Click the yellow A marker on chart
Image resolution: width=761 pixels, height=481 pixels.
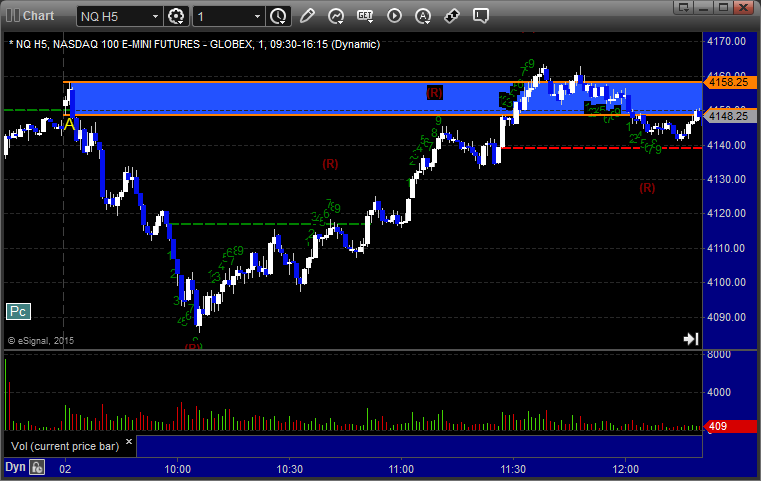click(x=69, y=125)
